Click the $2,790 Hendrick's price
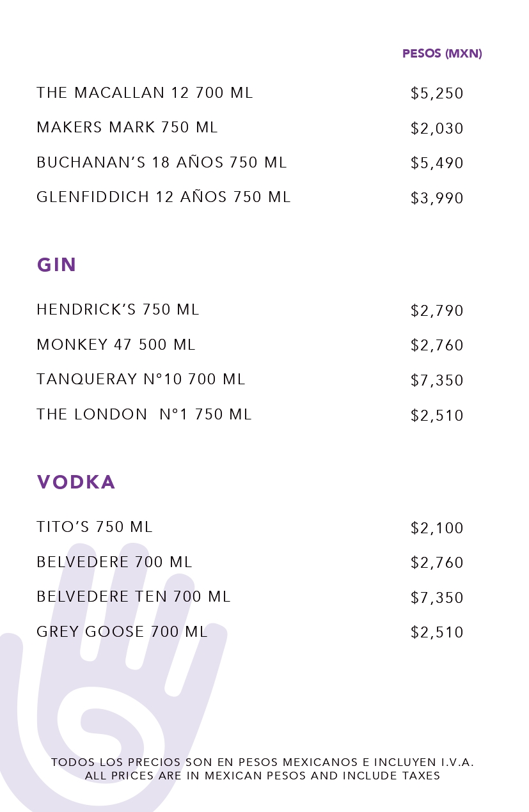529x812 pixels. coord(437,311)
